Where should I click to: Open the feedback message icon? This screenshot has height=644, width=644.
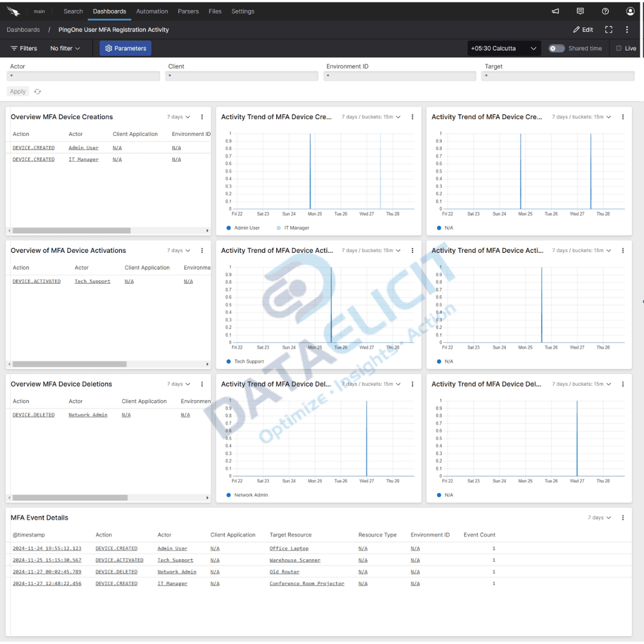coord(580,11)
